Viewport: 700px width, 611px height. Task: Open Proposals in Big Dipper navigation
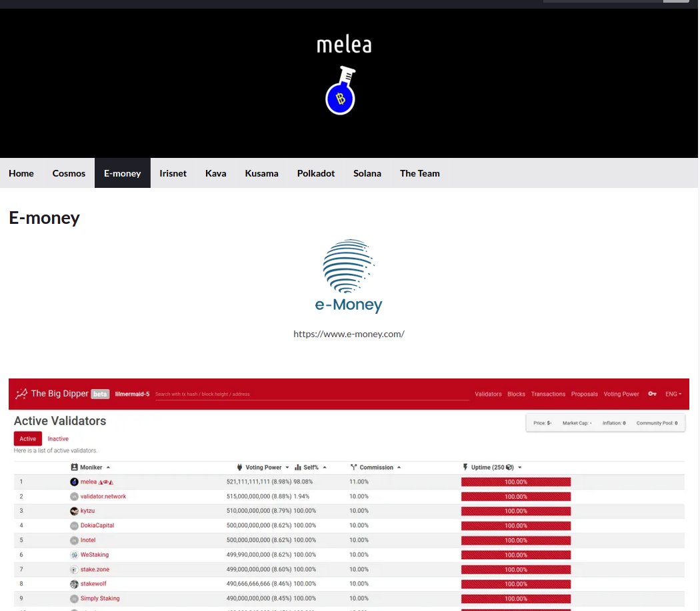coord(584,394)
